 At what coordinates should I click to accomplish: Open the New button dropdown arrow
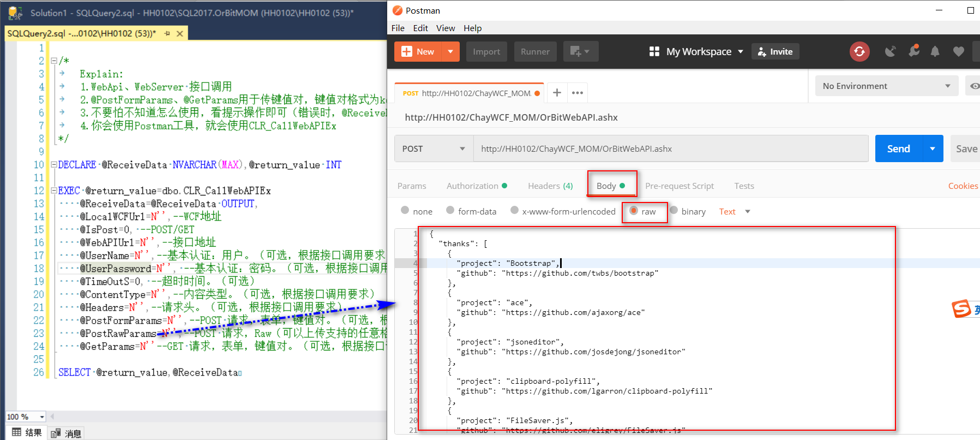(x=450, y=51)
